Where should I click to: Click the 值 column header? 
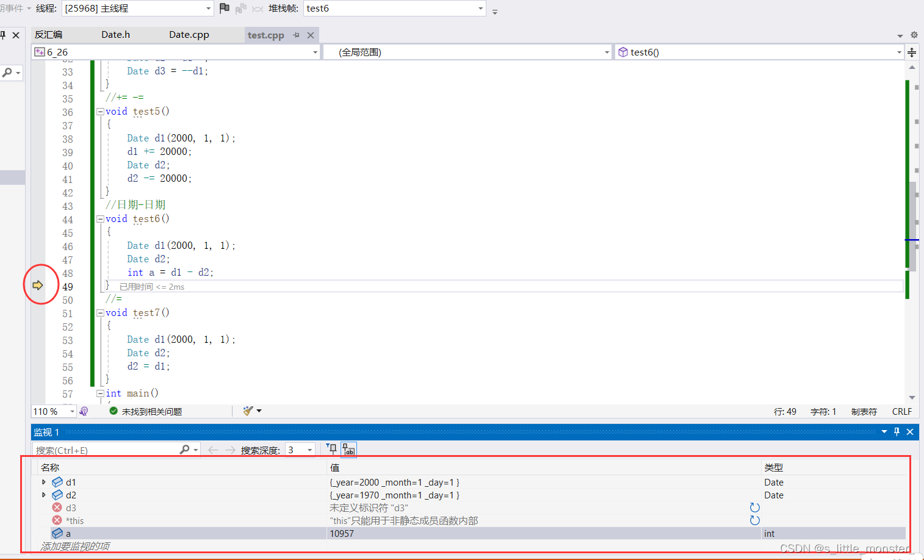point(334,467)
